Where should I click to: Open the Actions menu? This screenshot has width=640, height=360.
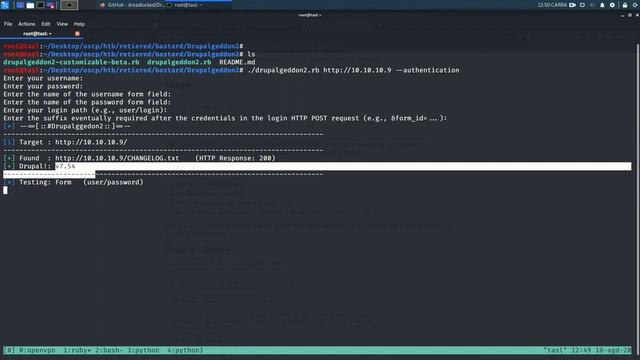27,24
